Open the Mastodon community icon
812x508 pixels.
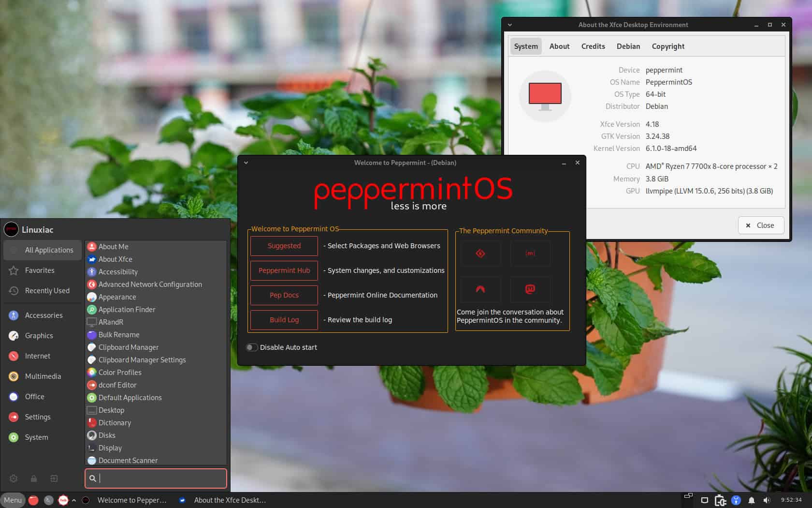(x=530, y=289)
